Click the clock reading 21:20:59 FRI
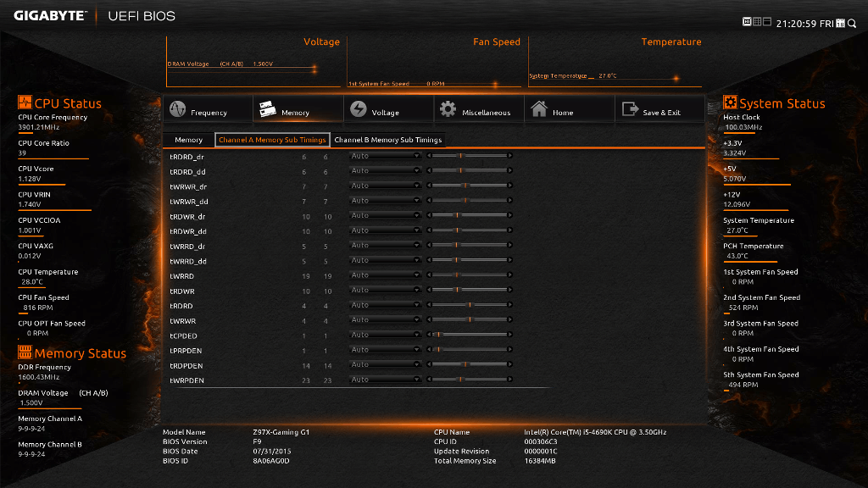The image size is (868, 488). (804, 24)
